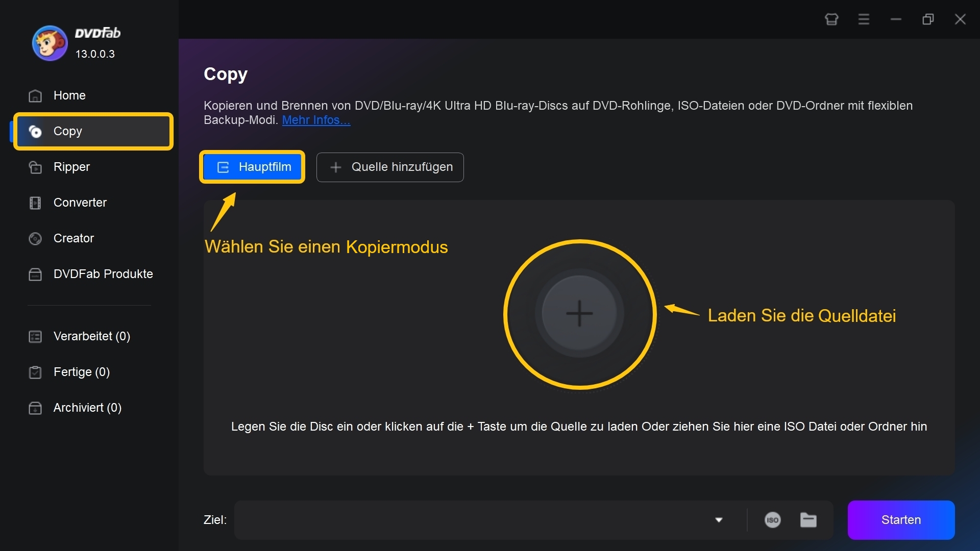This screenshot has height=551, width=980.
Task: Click the Home icon in sidebar
Action: pos(35,95)
